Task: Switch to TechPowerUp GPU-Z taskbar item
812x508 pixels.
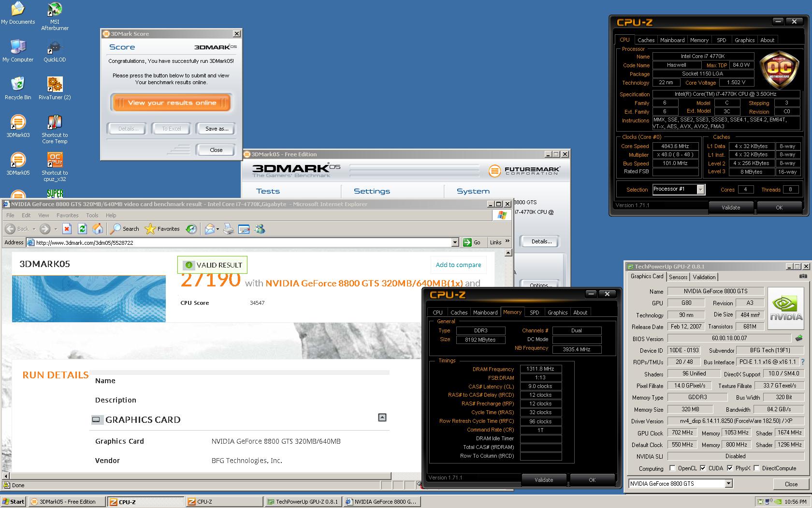Action: (x=304, y=502)
